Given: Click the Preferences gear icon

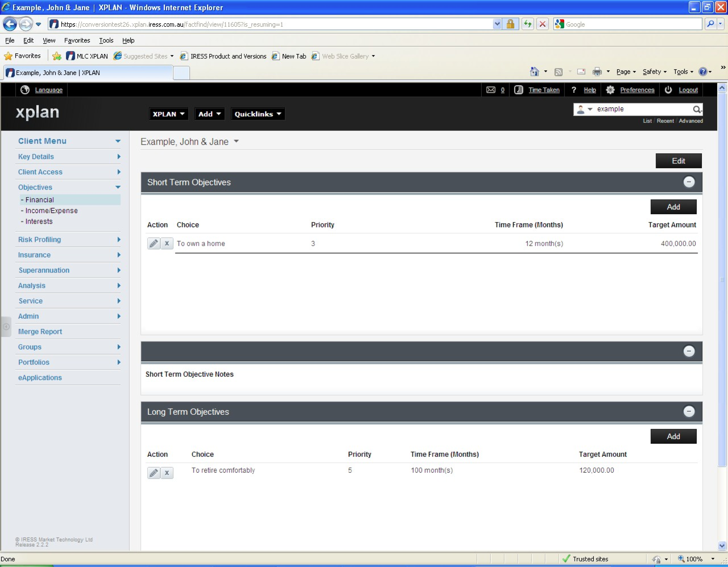Looking at the screenshot, I should [x=610, y=90].
